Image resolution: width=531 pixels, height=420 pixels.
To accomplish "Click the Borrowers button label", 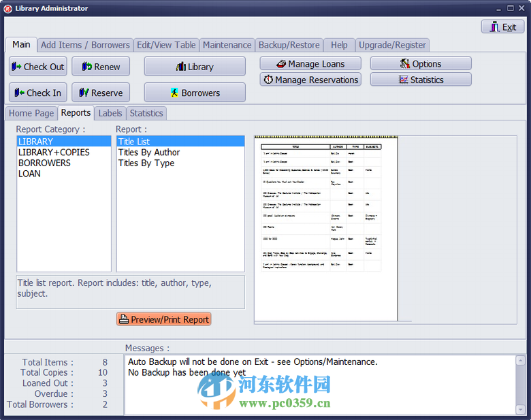I will coord(200,93).
